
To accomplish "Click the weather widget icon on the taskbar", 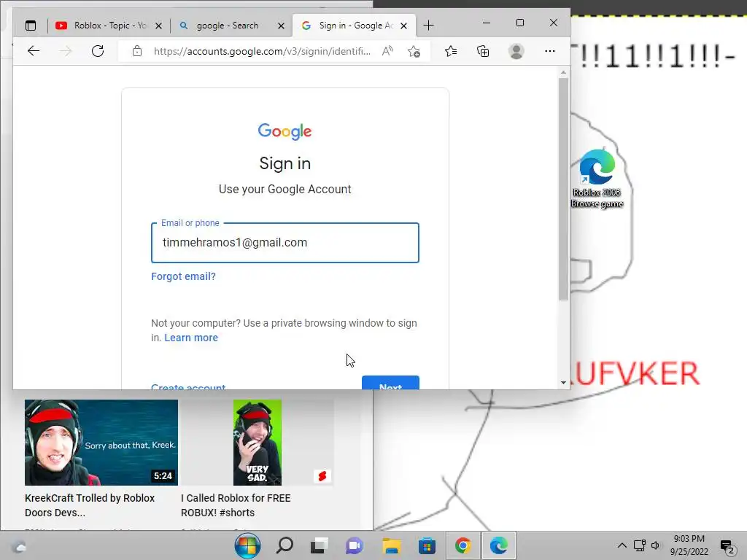I will click(x=19, y=547).
